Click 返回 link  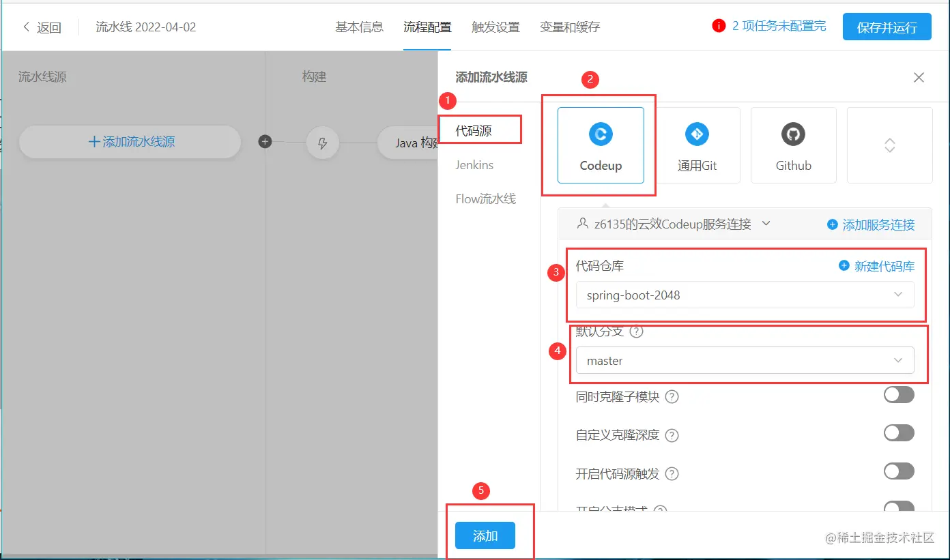49,28
